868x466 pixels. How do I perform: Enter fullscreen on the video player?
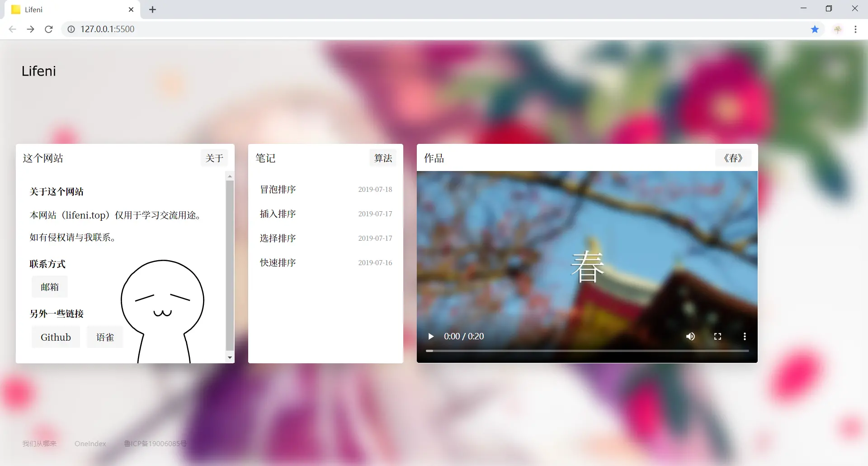click(717, 336)
